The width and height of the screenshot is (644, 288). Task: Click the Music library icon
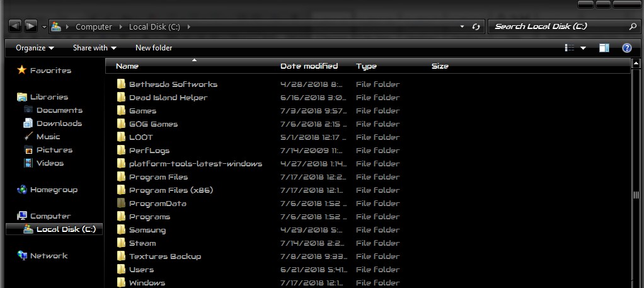tap(28, 136)
